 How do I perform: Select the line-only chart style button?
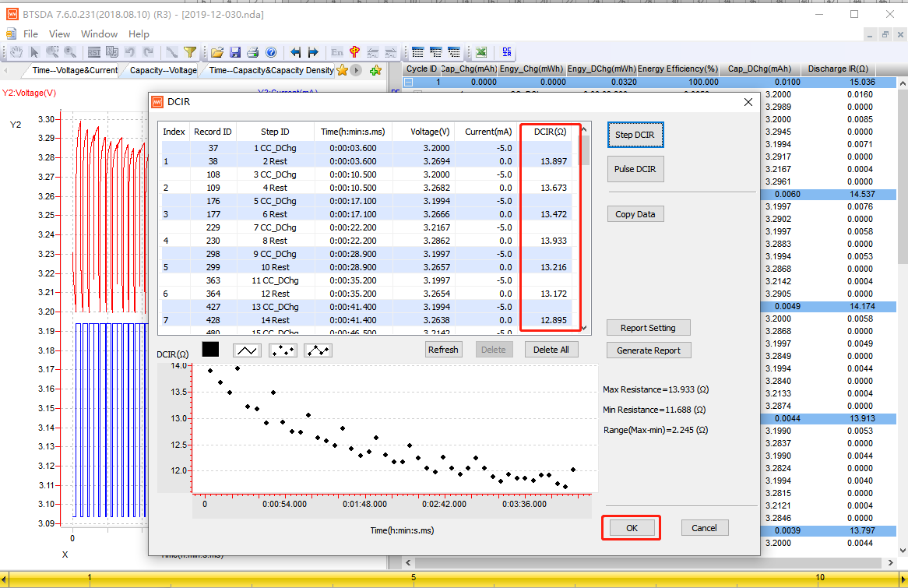coord(248,350)
